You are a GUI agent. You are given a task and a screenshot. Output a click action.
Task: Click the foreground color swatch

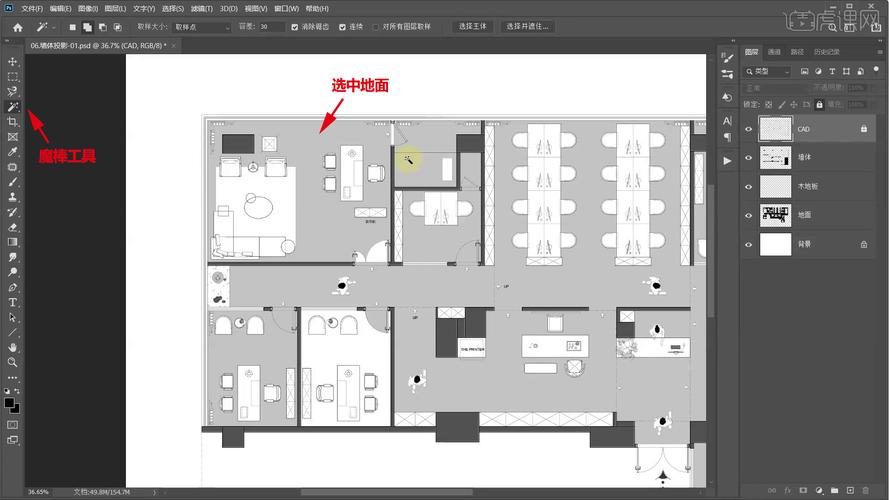pyautogui.click(x=10, y=402)
